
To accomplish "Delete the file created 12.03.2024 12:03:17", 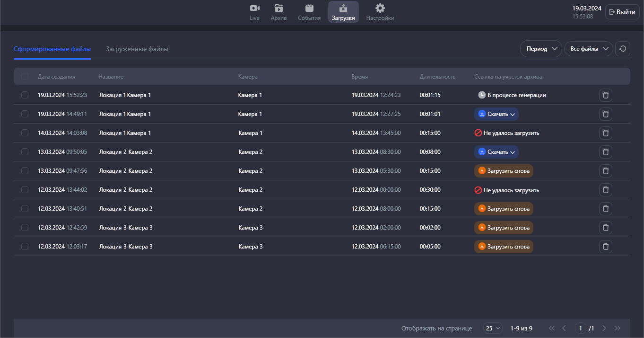I will click(606, 247).
